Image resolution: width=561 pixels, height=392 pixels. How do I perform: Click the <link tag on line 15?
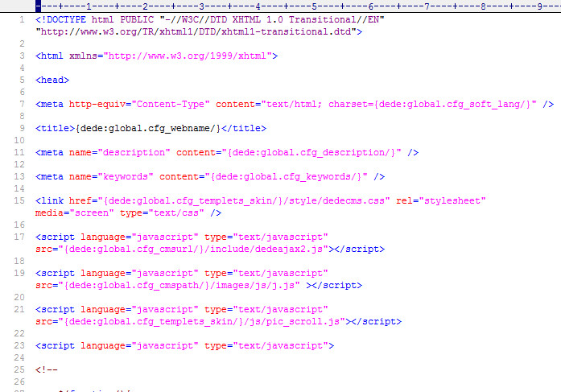[x=49, y=200]
